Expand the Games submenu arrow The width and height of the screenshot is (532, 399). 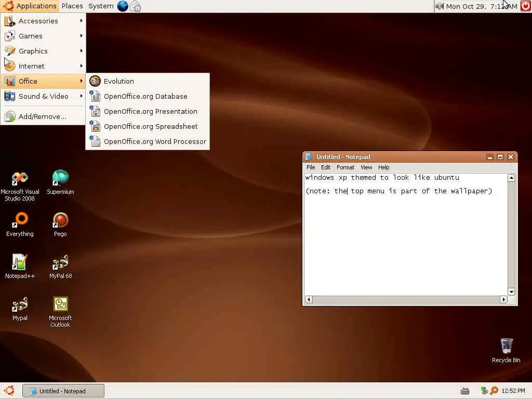click(x=82, y=36)
